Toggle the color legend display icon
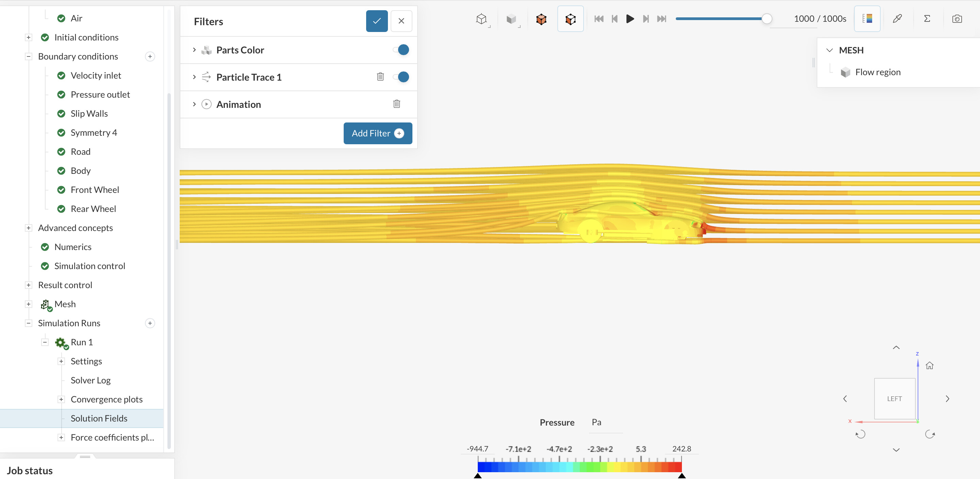 pos(867,19)
